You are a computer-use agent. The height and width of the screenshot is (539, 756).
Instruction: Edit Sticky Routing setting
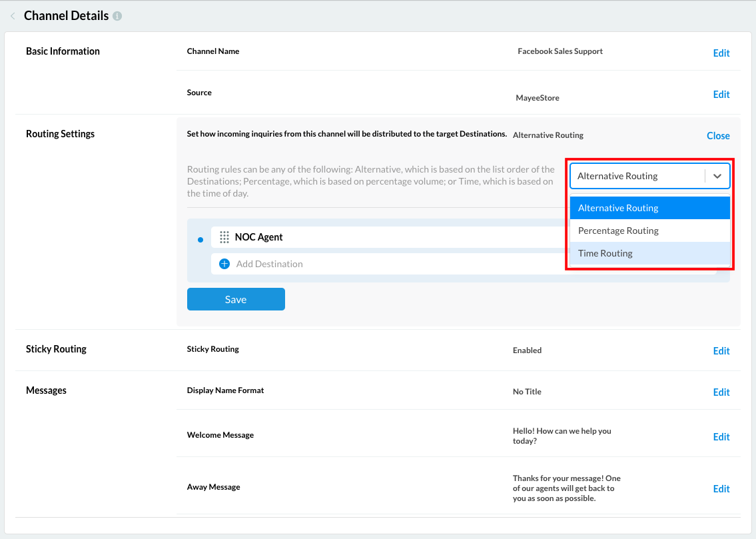point(721,351)
